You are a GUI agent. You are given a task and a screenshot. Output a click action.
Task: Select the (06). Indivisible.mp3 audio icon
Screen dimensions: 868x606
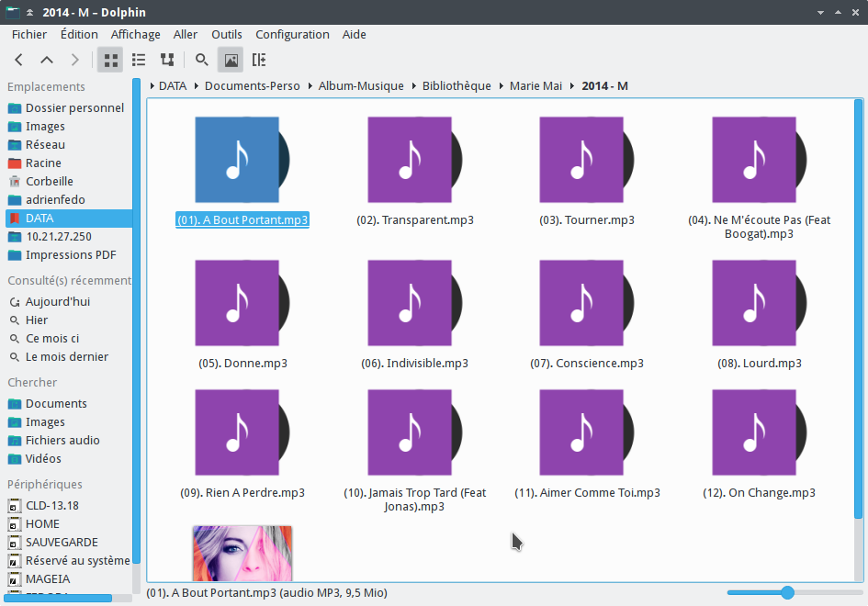(415, 303)
